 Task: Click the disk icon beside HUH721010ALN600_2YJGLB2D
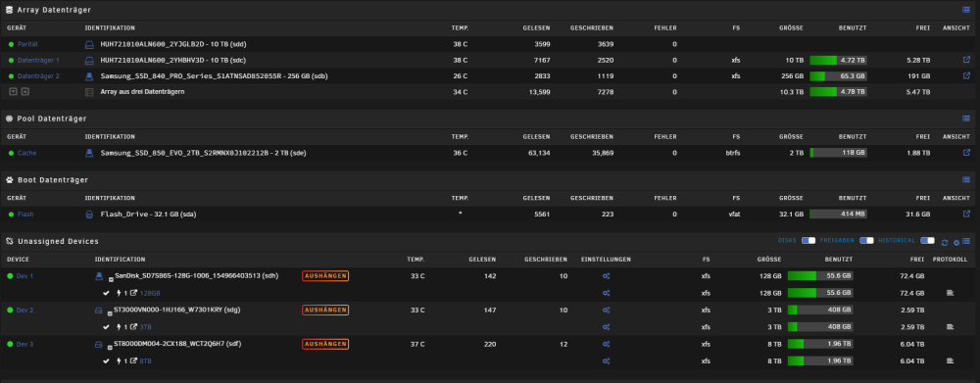click(89, 45)
